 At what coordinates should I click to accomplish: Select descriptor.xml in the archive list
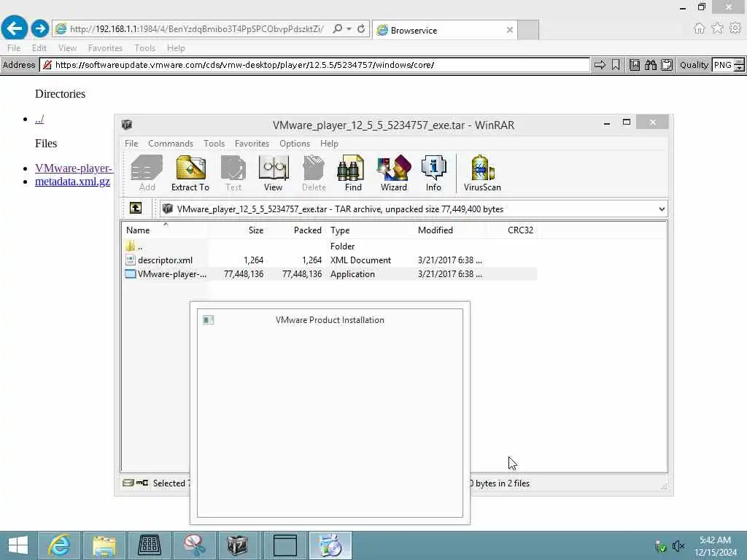point(330,260)
